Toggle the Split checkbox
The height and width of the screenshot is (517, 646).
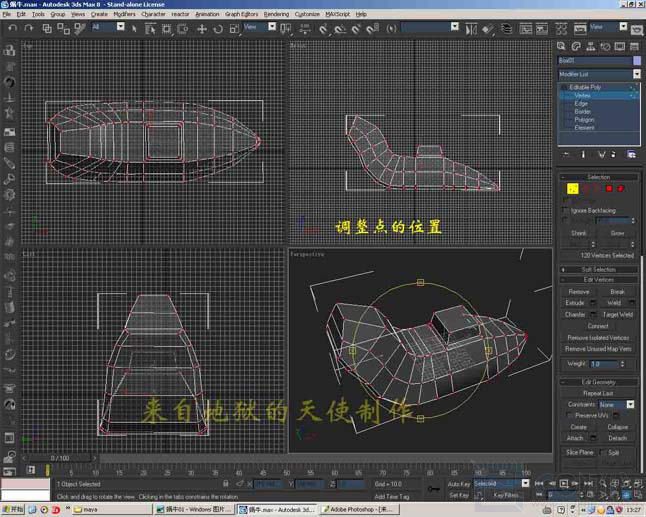pyautogui.click(x=602, y=452)
